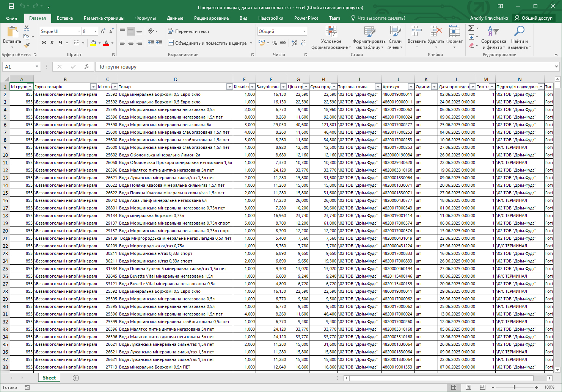Toggle Перенести текст wrap text

click(x=188, y=31)
